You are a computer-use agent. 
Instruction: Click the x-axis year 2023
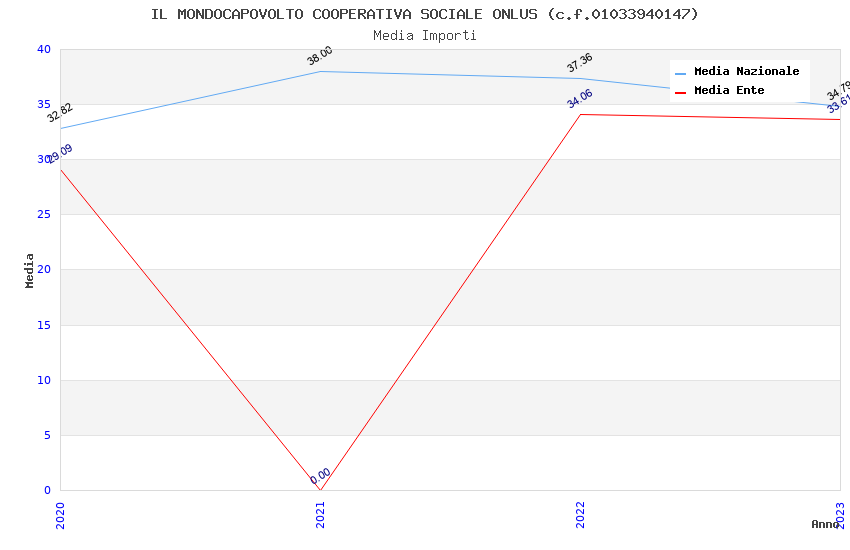pyautogui.click(x=841, y=515)
